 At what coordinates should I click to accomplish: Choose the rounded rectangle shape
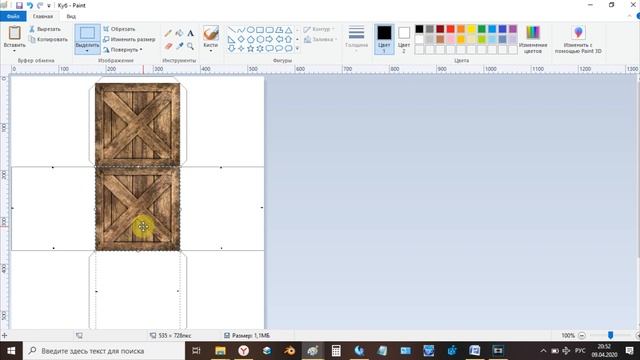click(x=269, y=30)
